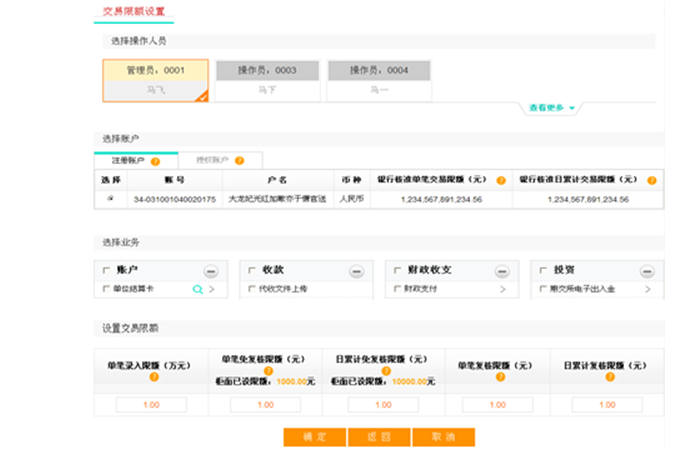Focus the 单笔免复核限额 input field

tap(266, 405)
